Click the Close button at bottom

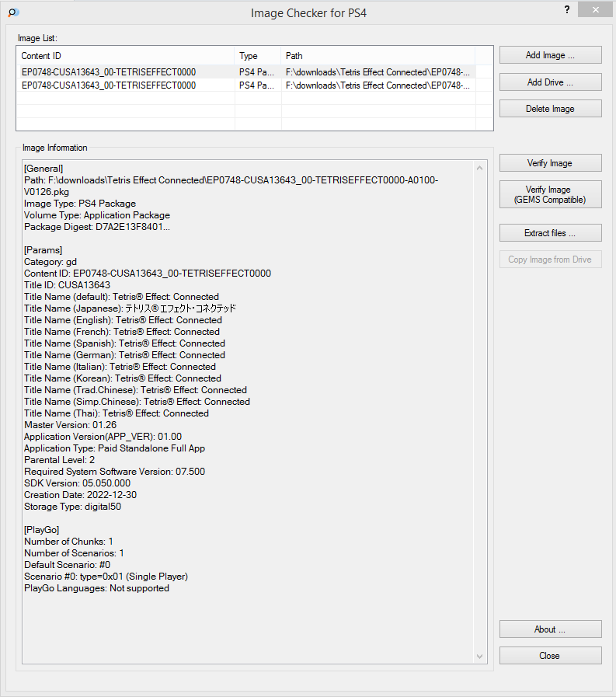coord(550,656)
